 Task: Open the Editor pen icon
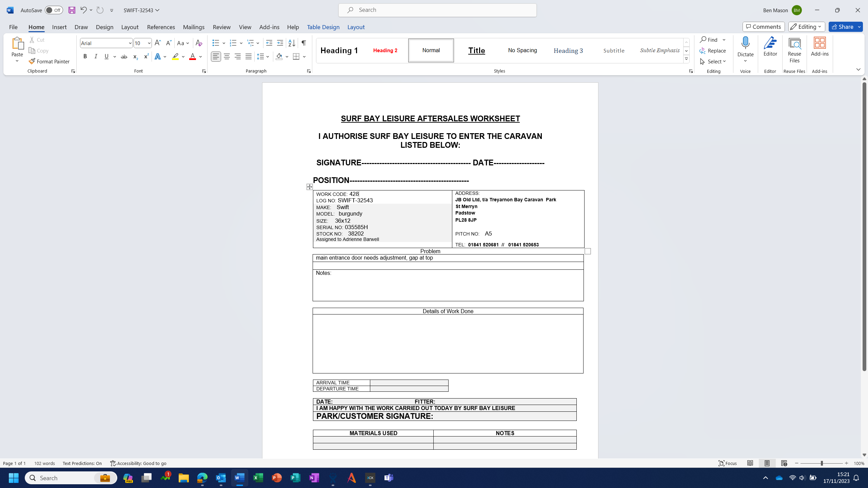[770, 43]
